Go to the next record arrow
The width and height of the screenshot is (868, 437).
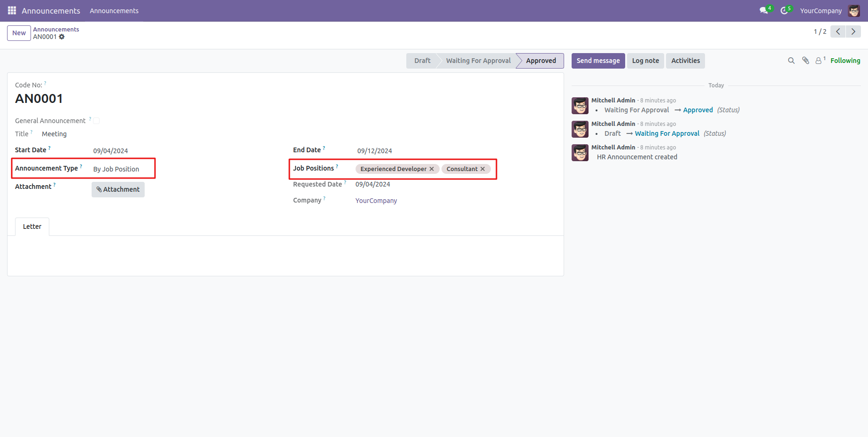pyautogui.click(x=853, y=31)
